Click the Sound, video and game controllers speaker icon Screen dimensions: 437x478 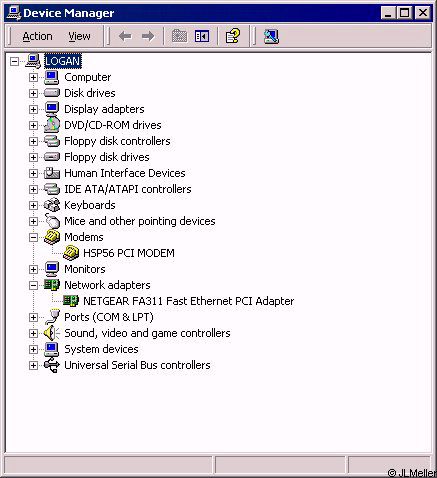52,333
